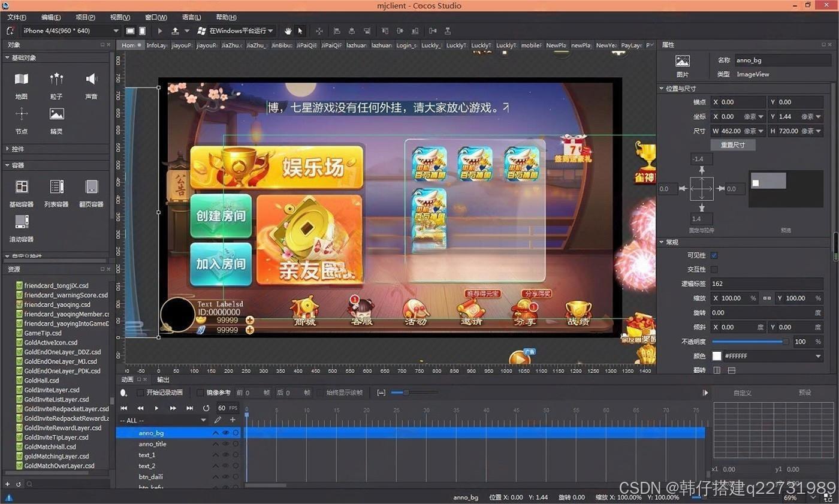Toggle loop playback icon
The image size is (839, 504).
(x=206, y=408)
